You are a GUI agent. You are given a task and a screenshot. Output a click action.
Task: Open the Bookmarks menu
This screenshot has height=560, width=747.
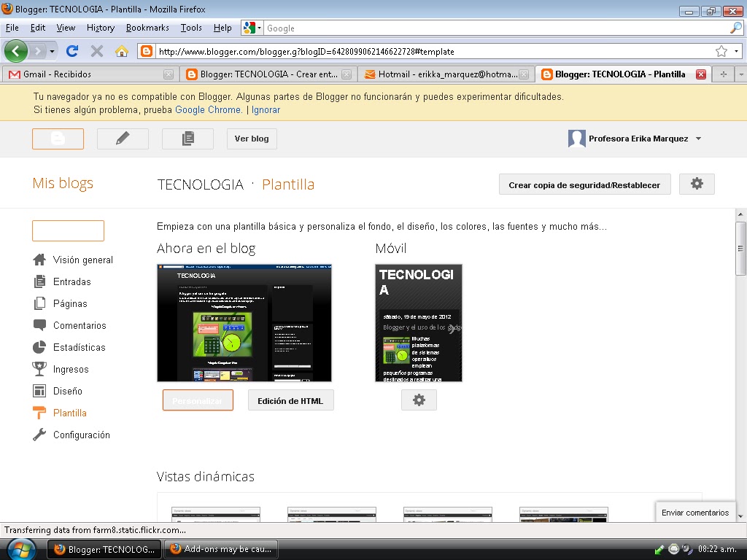click(147, 28)
